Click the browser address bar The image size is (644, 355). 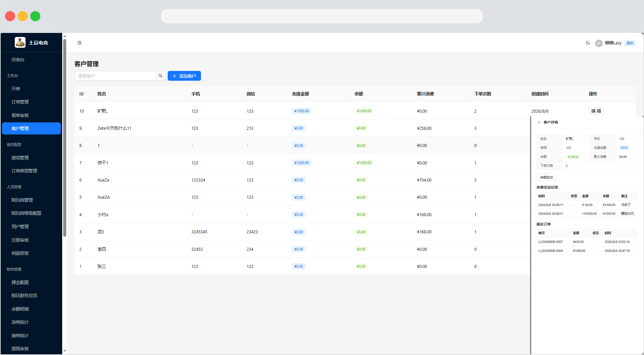click(x=322, y=16)
